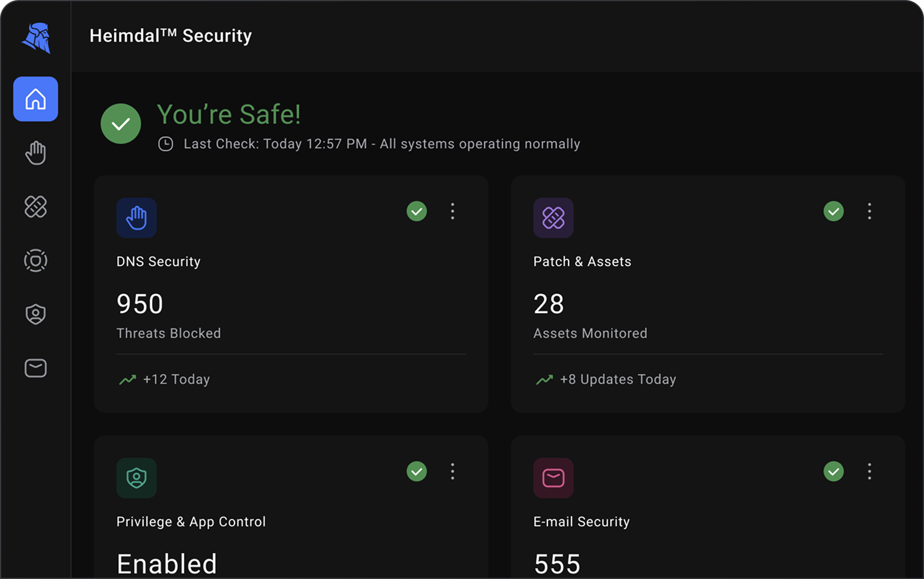Click the Privilege & App Control shield icon
Screen dimensions: 924x579
coord(136,478)
